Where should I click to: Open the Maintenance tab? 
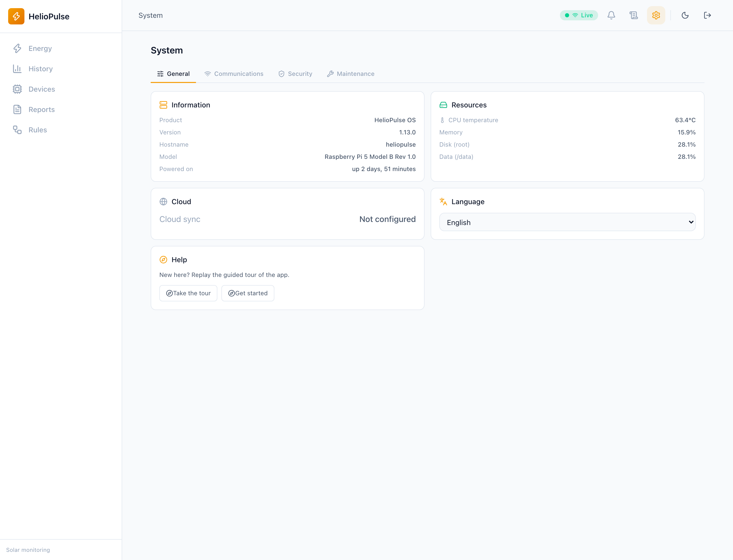pyautogui.click(x=351, y=74)
